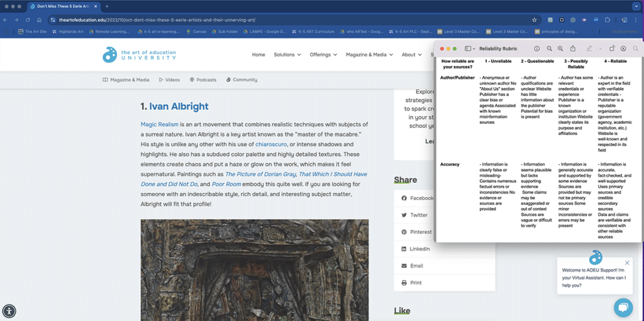Select the highlight pen tool in Preview

coord(589,48)
